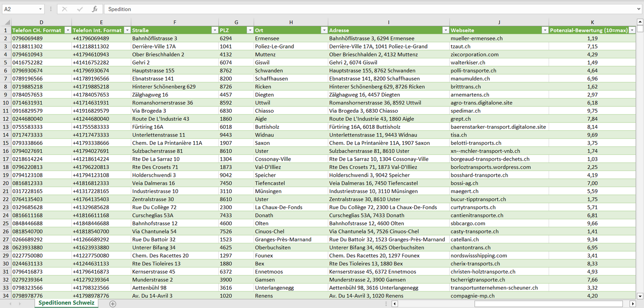The height and width of the screenshot is (308, 644).
Task: Open the PLZ column filter dropdown
Action: tap(249, 30)
